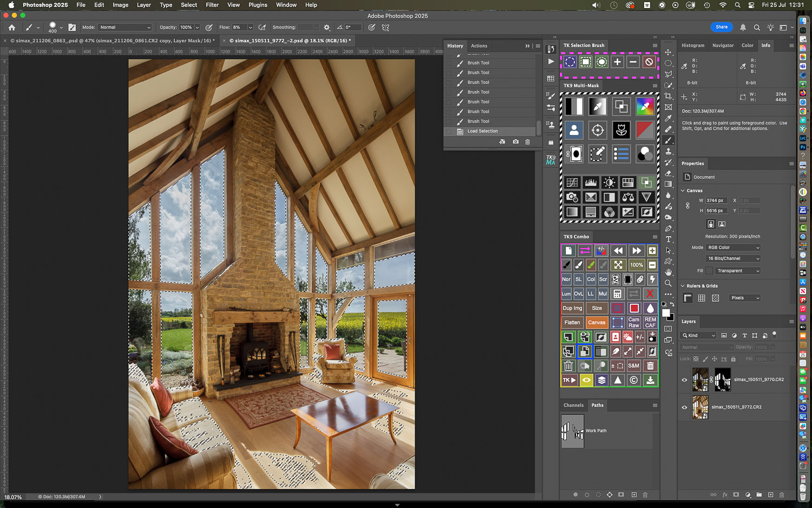The height and width of the screenshot is (508, 812).
Task: Toggle symmetry paint butterfly icon
Action: pyautogui.click(x=386, y=27)
